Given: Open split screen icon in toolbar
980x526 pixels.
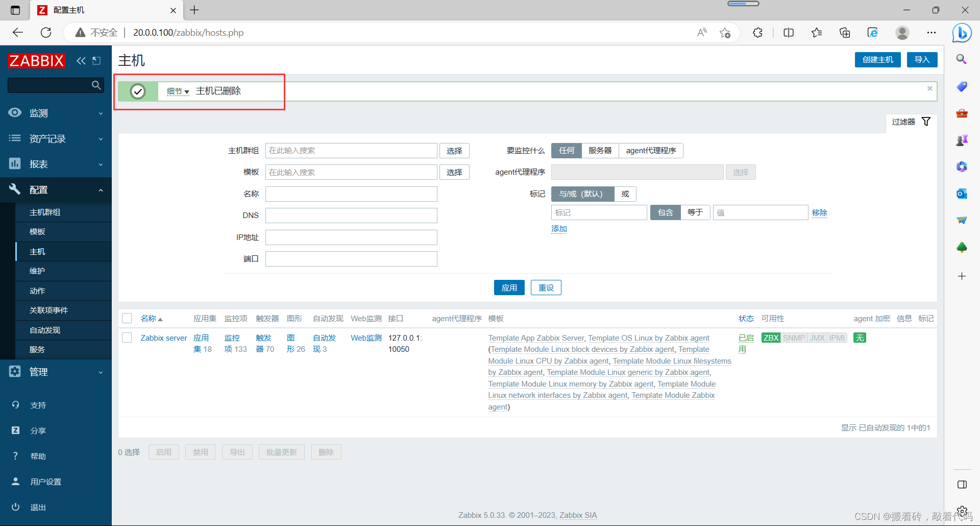Looking at the screenshot, I should 789,33.
